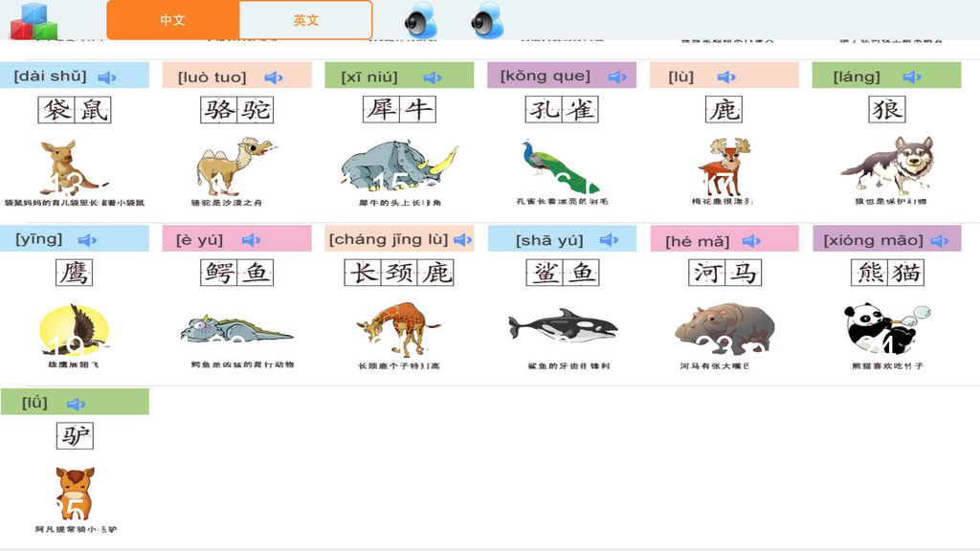Screen dimensions: 980x551
Task: Select the giraffe picture
Action: (398, 329)
